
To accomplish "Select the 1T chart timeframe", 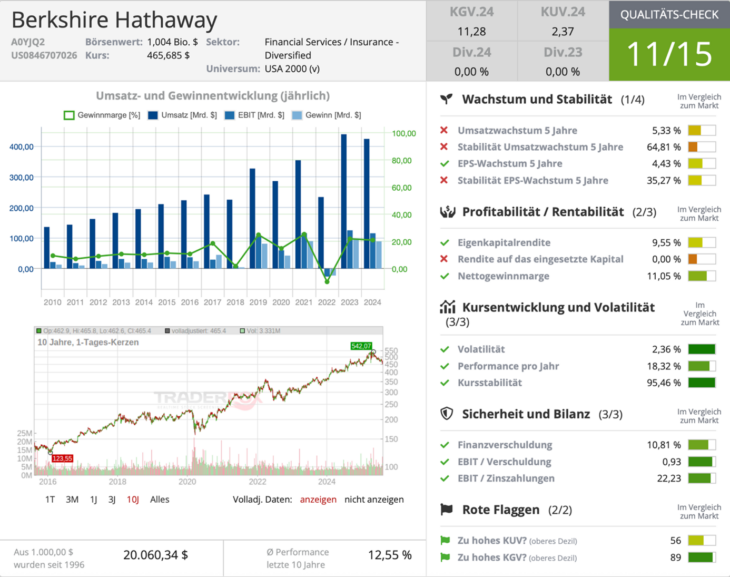I will point(50,499).
